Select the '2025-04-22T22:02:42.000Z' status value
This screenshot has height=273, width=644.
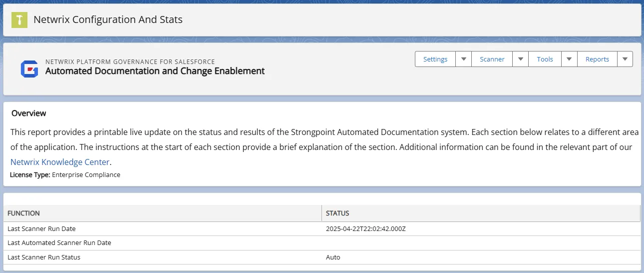click(366, 228)
